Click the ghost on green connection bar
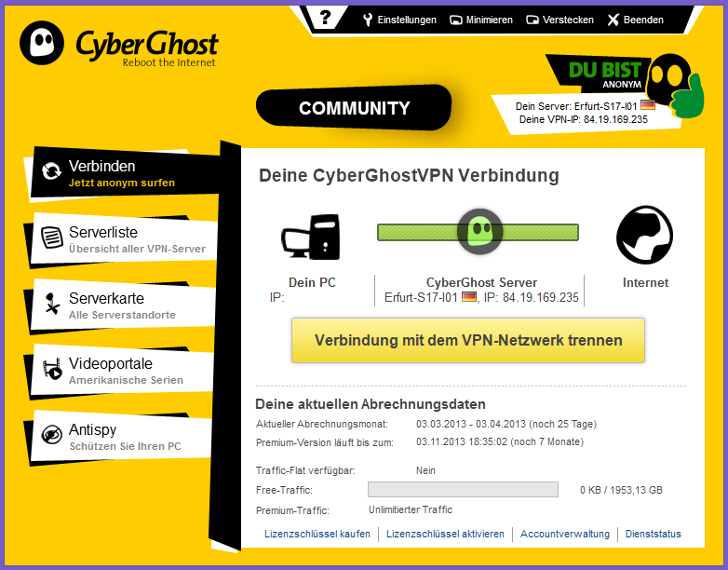Image resolution: width=728 pixels, height=570 pixels. click(x=479, y=231)
